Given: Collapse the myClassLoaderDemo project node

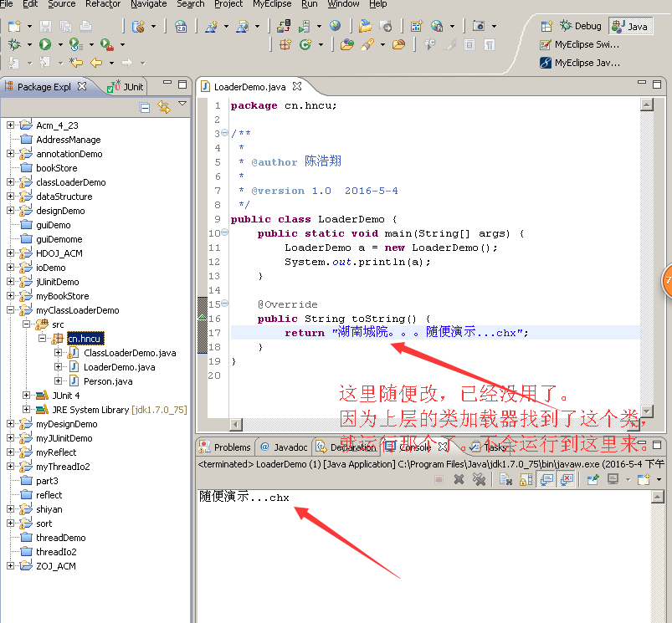Looking at the screenshot, I should click(10, 310).
